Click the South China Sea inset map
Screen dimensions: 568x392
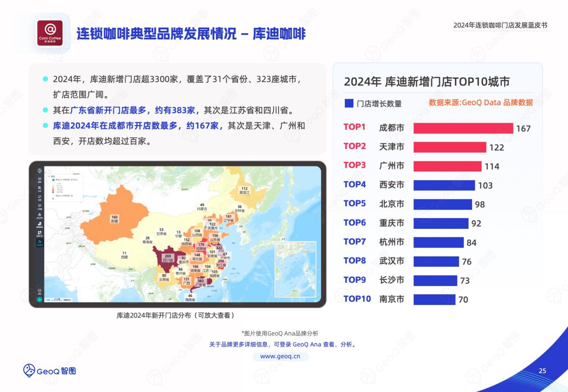(x=296, y=269)
